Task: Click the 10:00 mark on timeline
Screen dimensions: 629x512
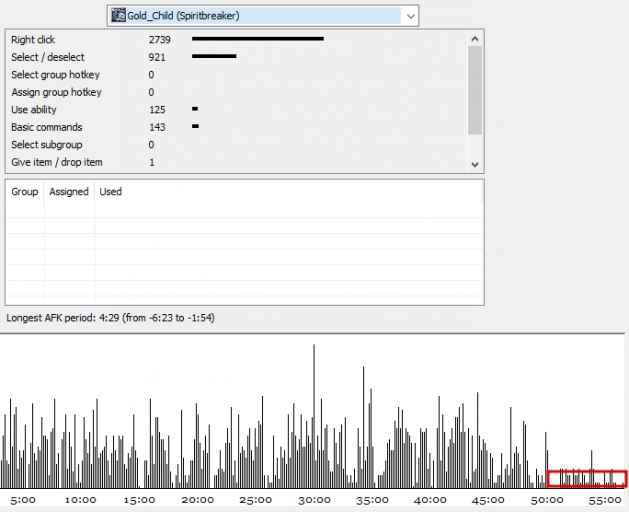Action: coord(81,500)
